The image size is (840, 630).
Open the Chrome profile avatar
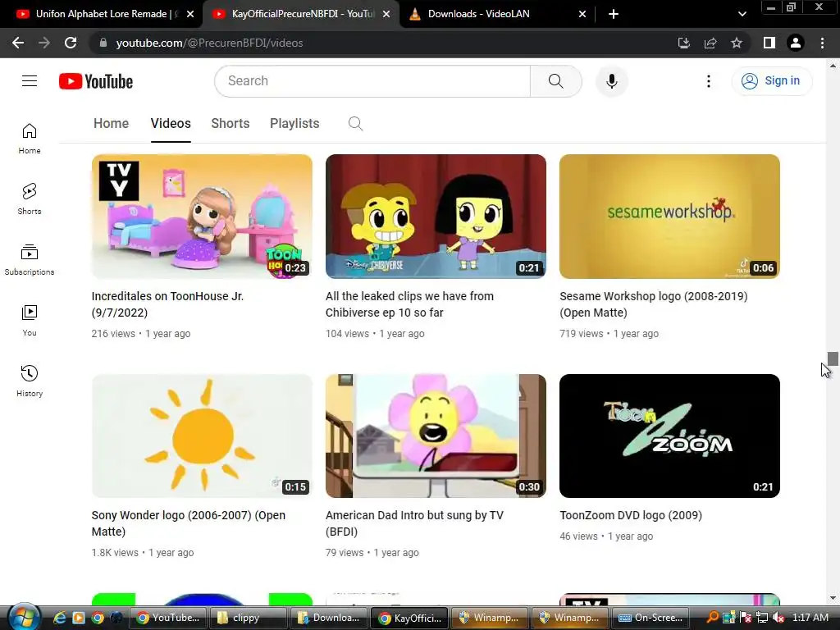click(x=796, y=43)
